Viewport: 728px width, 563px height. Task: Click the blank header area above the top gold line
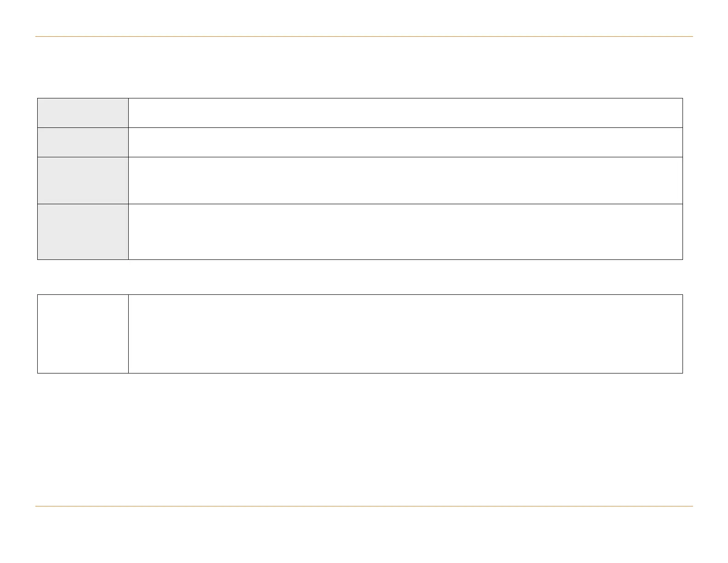pos(364,18)
